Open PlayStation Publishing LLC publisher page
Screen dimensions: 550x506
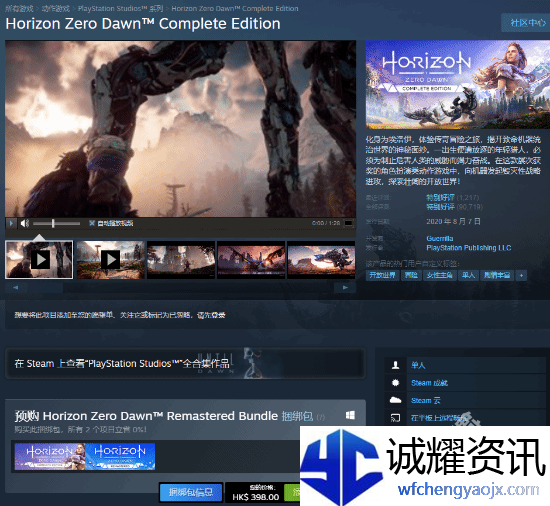[x=468, y=248]
